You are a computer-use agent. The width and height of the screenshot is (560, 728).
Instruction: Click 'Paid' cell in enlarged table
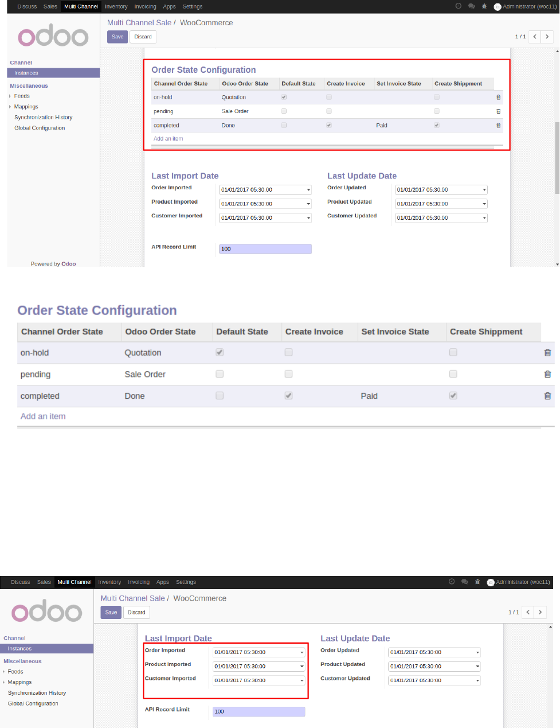tap(369, 396)
